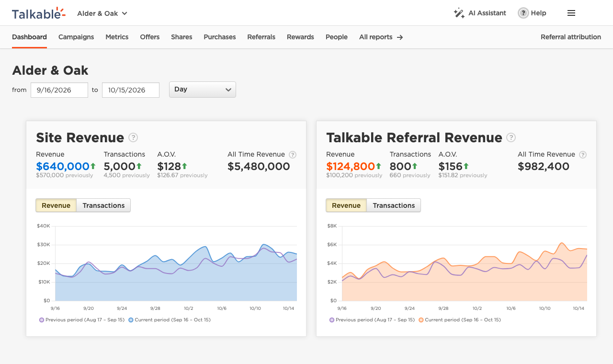Open the Purchases tab

(x=220, y=37)
